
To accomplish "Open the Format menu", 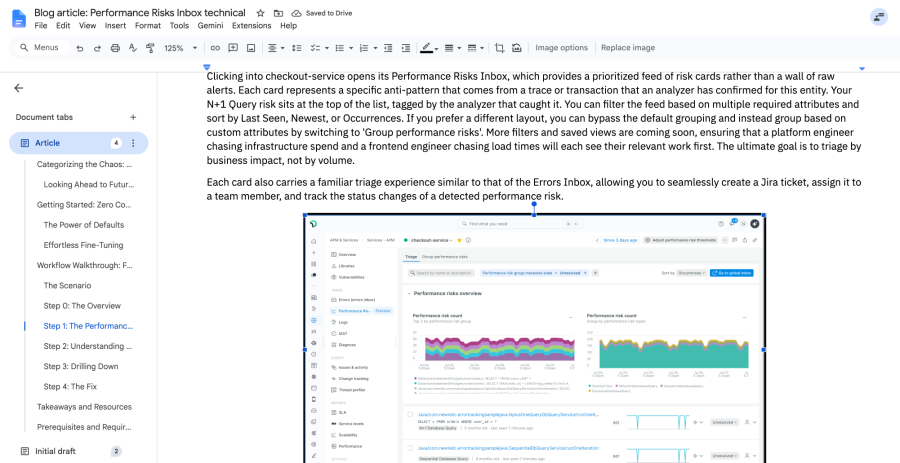I will 148,25.
